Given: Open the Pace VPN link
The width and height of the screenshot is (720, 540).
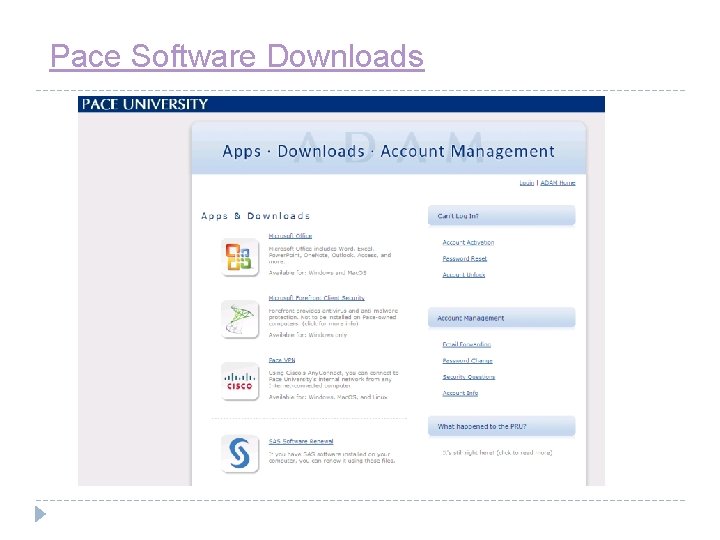Looking at the screenshot, I should (282, 360).
